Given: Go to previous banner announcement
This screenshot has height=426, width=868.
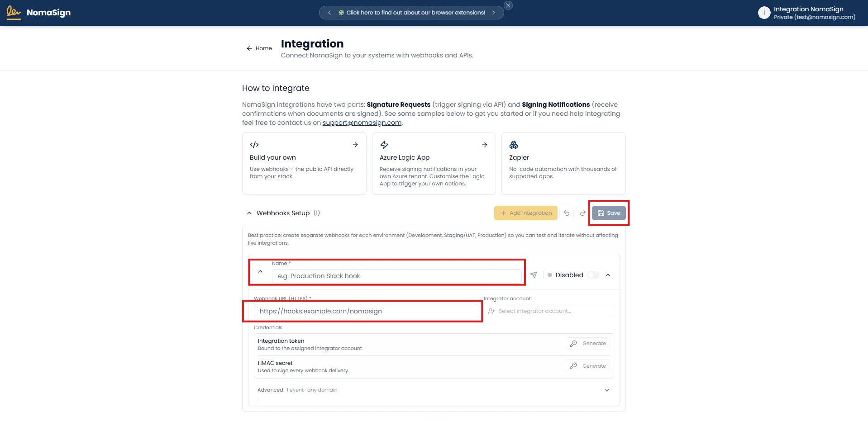Looking at the screenshot, I should coord(329,13).
